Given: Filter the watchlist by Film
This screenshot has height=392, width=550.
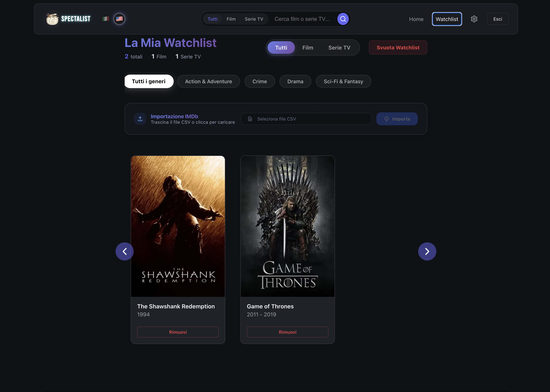Looking at the screenshot, I should pos(308,47).
